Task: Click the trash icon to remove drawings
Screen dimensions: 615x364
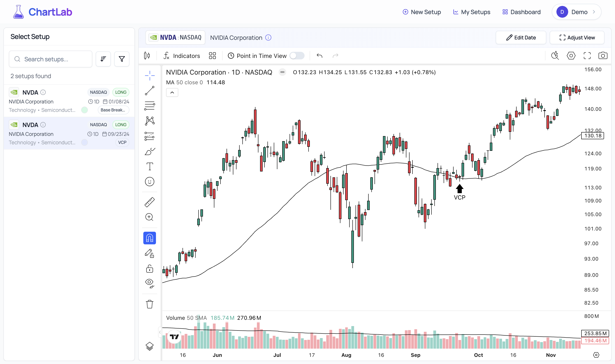Action: click(x=149, y=304)
